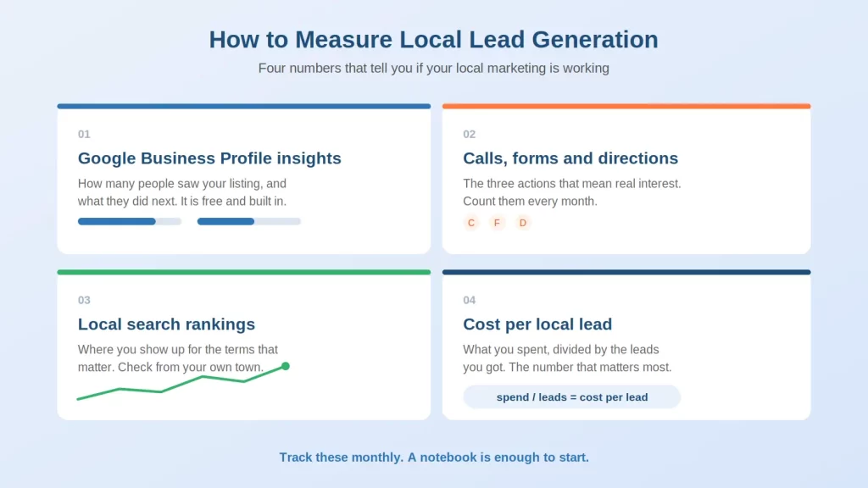Screen dimensions: 868x488
Task: Click the title 'How to Measure Local Lead Generation'
Action: (x=433, y=39)
